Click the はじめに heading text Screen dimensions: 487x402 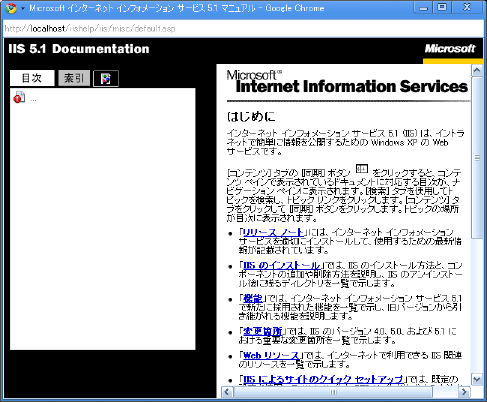click(x=251, y=117)
